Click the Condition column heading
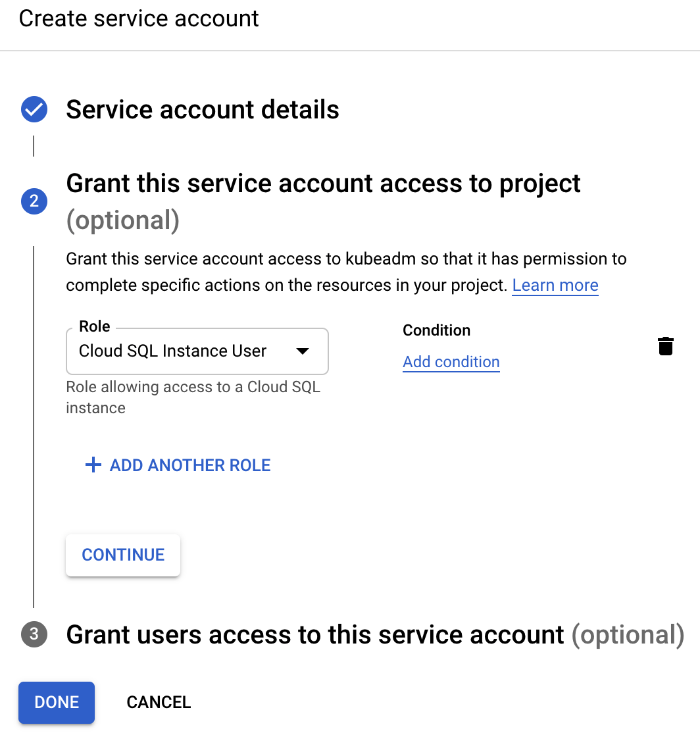 pyautogui.click(x=436, y=330)
